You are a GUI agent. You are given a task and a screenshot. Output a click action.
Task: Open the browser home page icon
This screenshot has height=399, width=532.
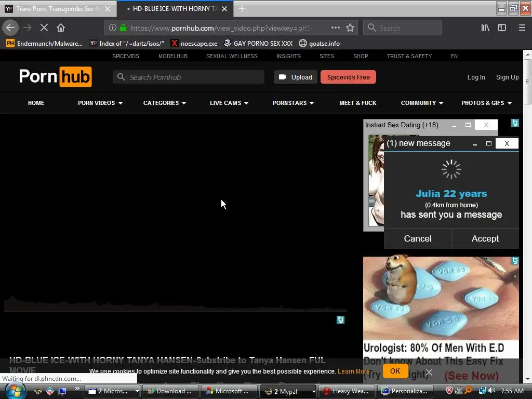(x=61, y=28)
